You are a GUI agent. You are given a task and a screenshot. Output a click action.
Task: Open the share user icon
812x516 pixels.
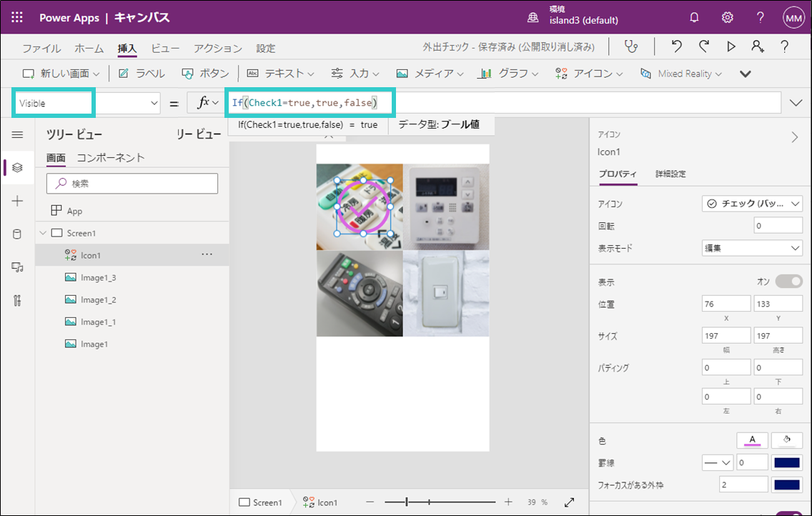[x=758, y=46]
